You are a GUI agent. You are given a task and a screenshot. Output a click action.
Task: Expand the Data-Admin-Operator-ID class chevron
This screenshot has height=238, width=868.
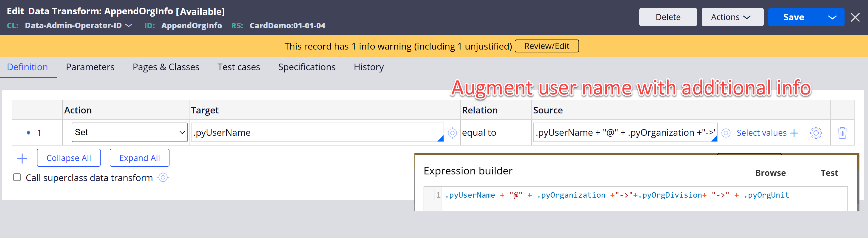(129, 25)
